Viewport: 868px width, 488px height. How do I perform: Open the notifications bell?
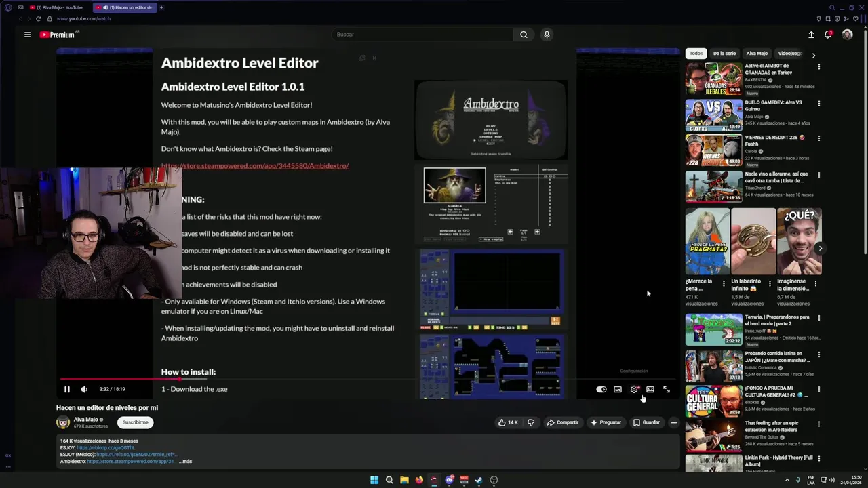pyautogui.click(x=828, y=35)
